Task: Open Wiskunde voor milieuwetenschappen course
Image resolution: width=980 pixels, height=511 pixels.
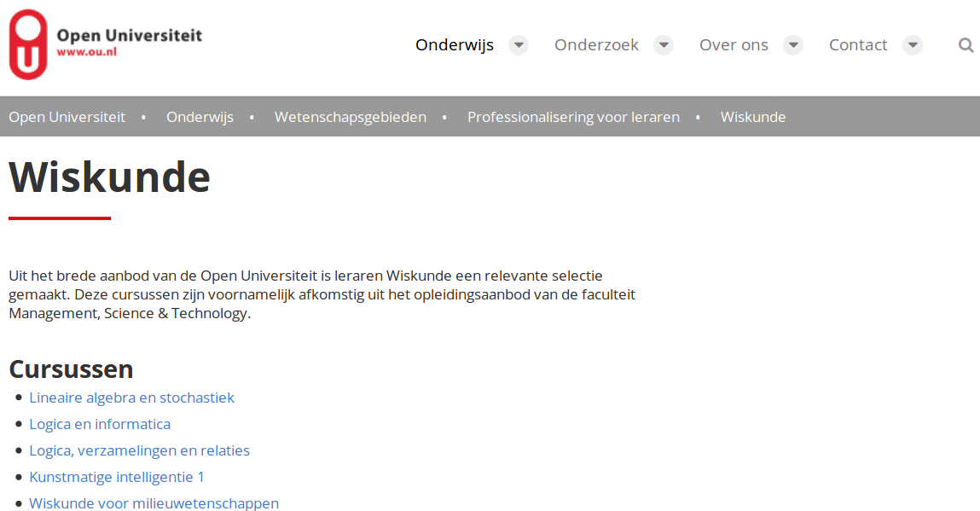Action: (154, 502)
